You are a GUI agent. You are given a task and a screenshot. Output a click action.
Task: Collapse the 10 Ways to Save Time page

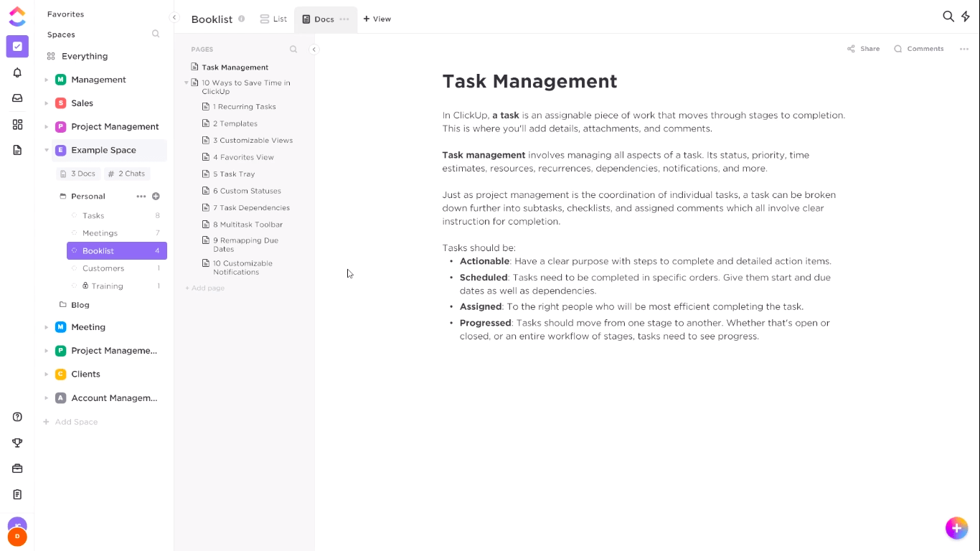(x=187, y=83)
